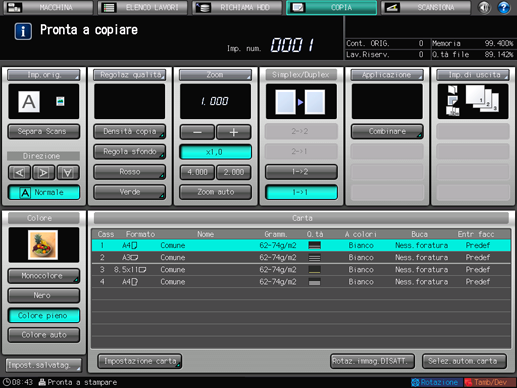Select 1->2 duplex mode
Viewport: 517px width, 388px height.
[301, 172]
